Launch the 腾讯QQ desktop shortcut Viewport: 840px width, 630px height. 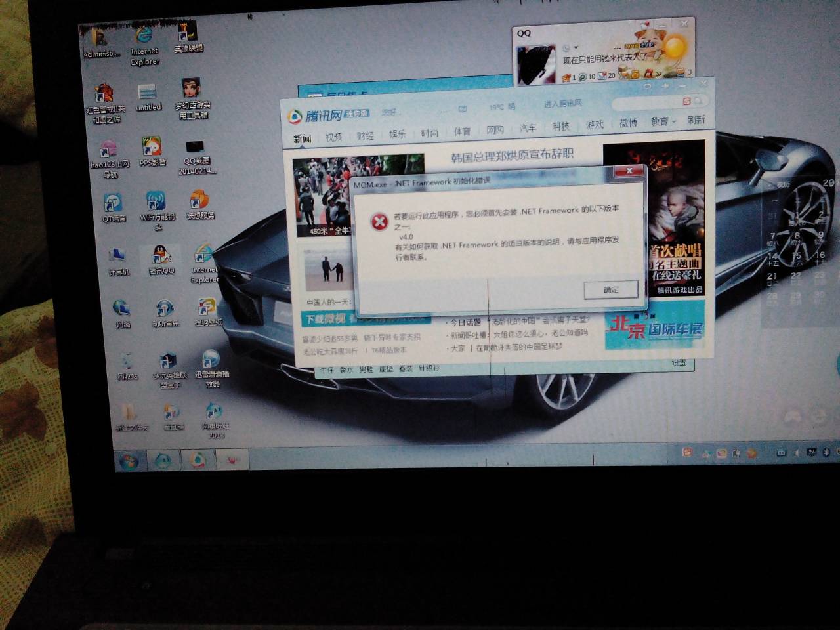point(161,261)
